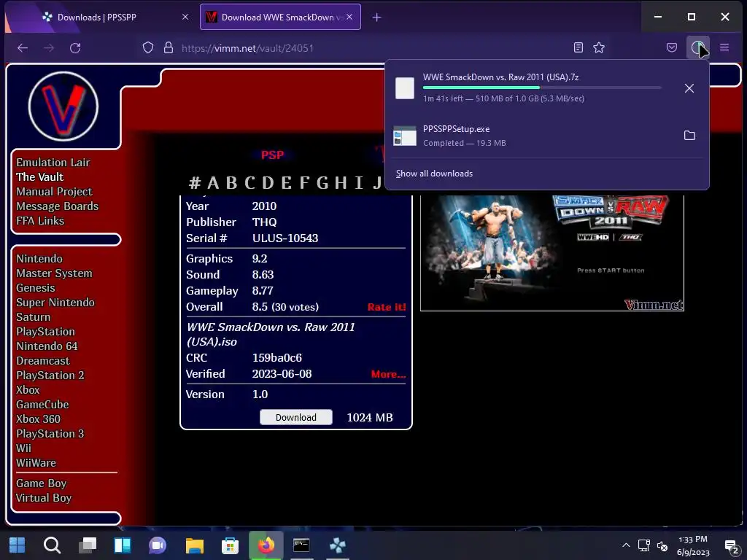747x560 pixels.
Task: Go back to the previous page
Action: click(x=23, y=47)
